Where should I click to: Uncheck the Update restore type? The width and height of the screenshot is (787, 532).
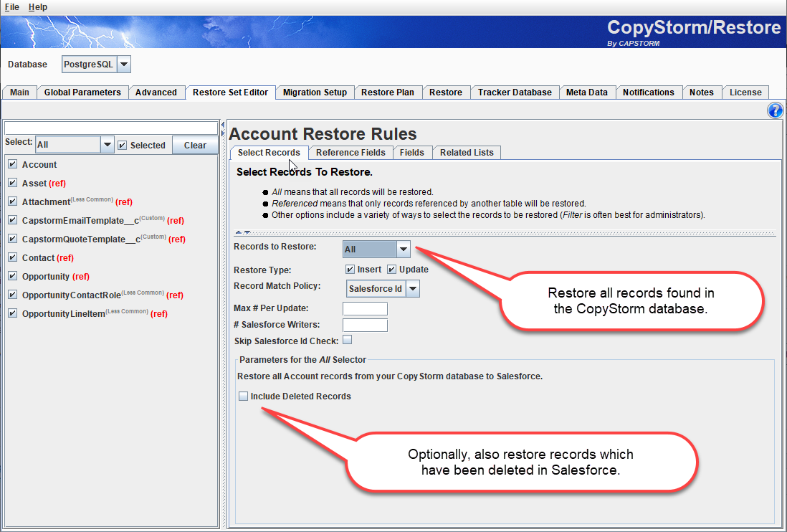[391, 270]
